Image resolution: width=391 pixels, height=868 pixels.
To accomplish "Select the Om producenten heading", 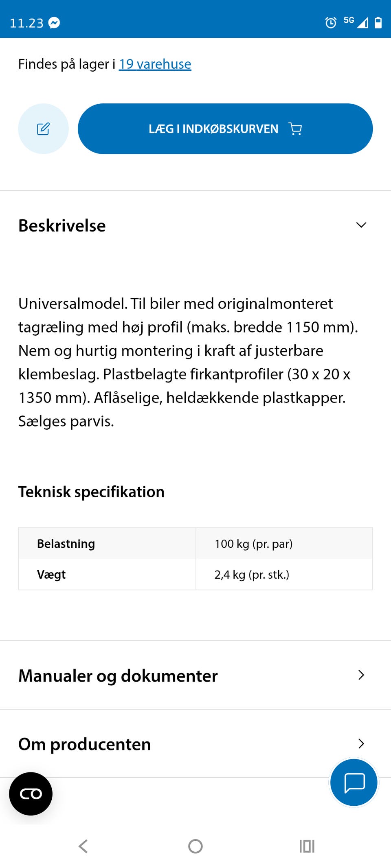I will click(85, 744).
